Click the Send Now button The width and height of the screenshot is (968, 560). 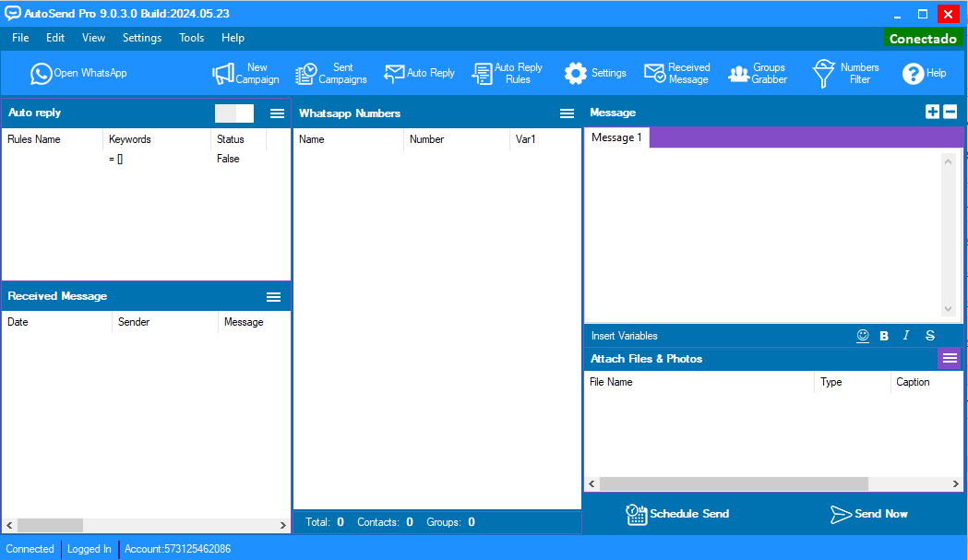[x=868, y=514]
